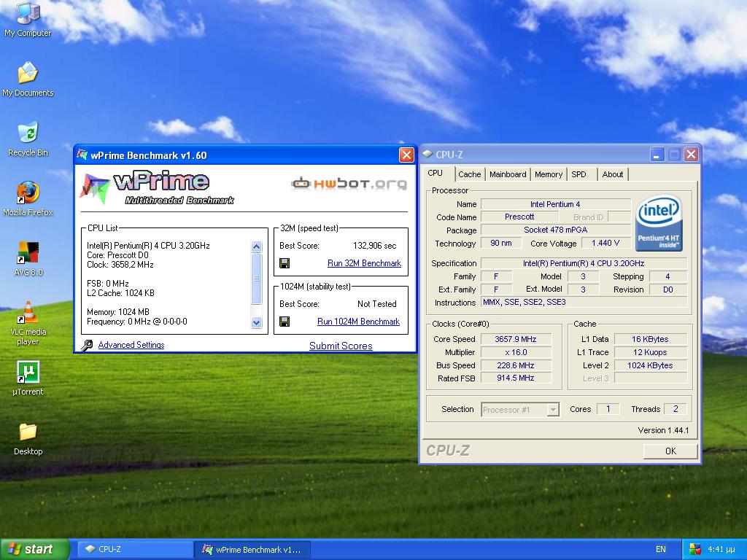747x560 pixels.
Task: Click the Core Voltage value 1.440 V
Action: point(605,244)
